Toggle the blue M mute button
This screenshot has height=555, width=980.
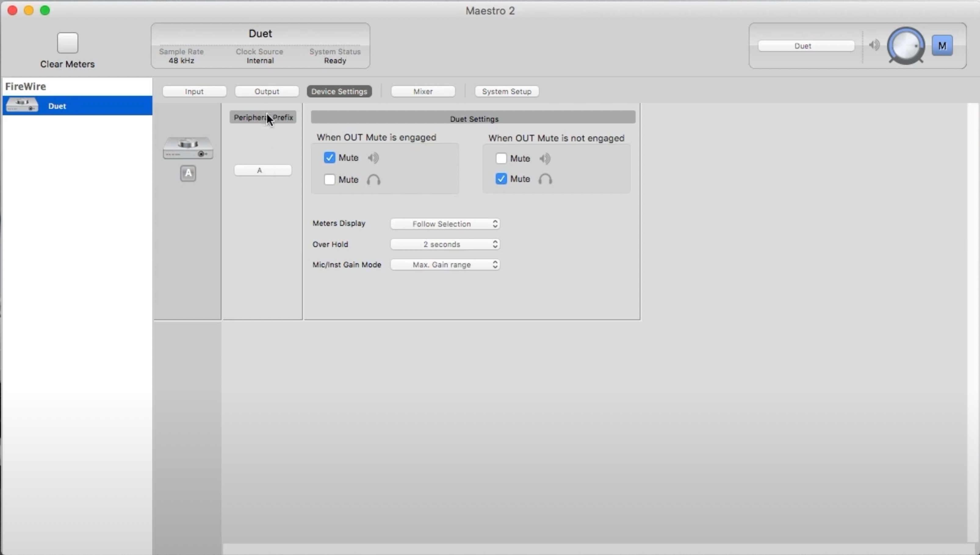tap(942, 46)
